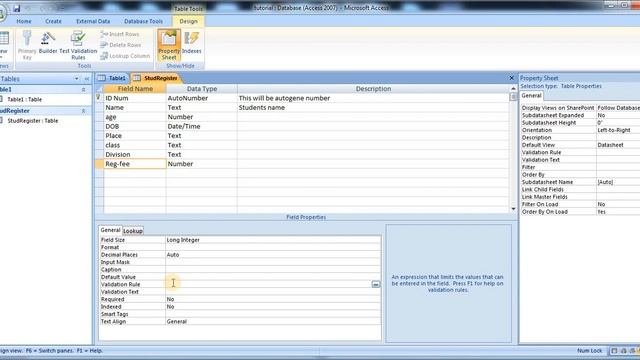Click the Indexed property value No
Viewport: 640px width, 360px height.
click(273, 307)
